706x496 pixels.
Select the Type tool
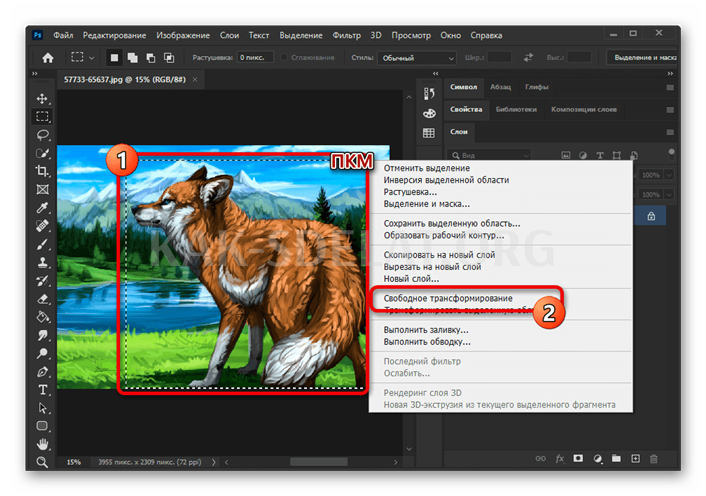42,390
